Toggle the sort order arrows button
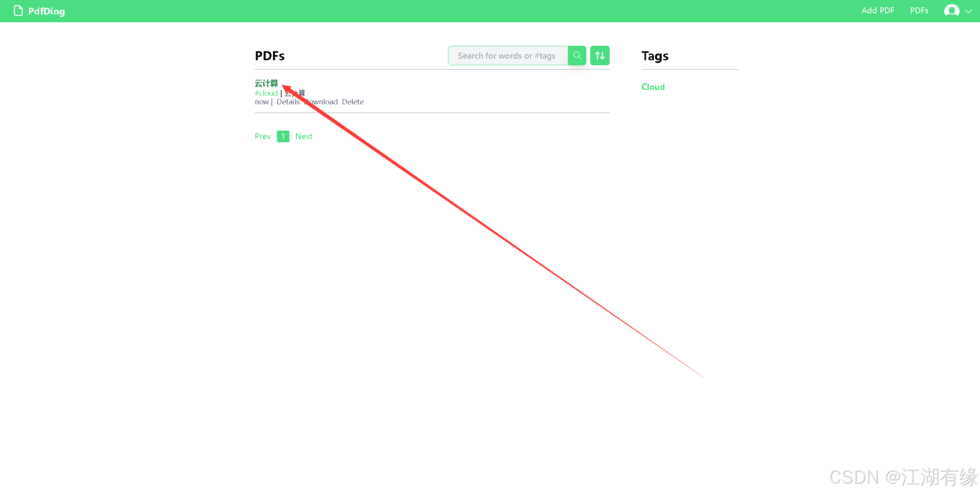This screenshot has height=493, width=980. click(600, 56)
